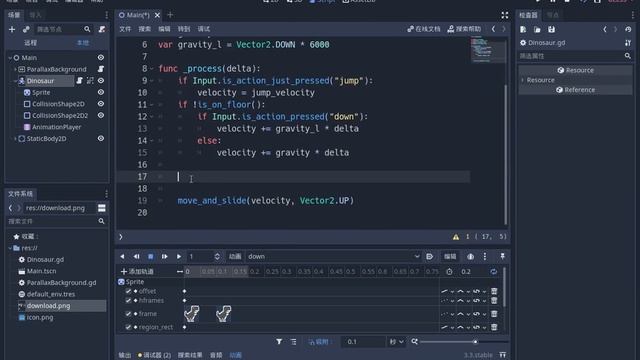Open 在线文档 online docs link
Image resolution: width=640 pixels, height=360 pixels.
(x=424, y=29)
